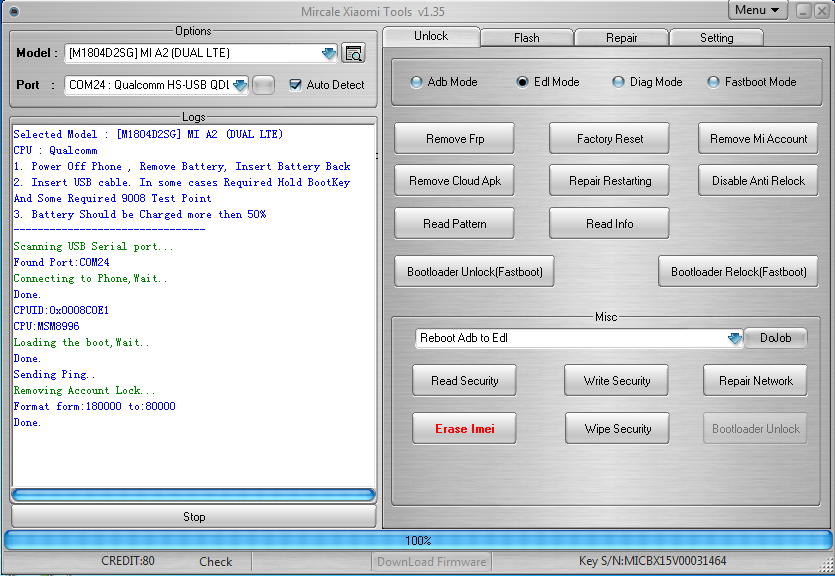The image size is (835, 576).
Task: Click Remove Frp button
Action: (455, 139)
